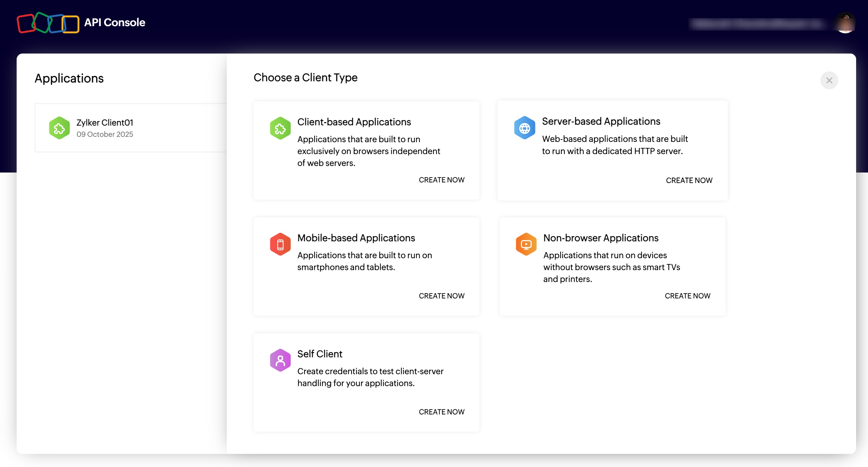The height and width of the screenshot is (467, 868).
Task: Select the Mobile-based Applications card title
Action: pos(356,238)
